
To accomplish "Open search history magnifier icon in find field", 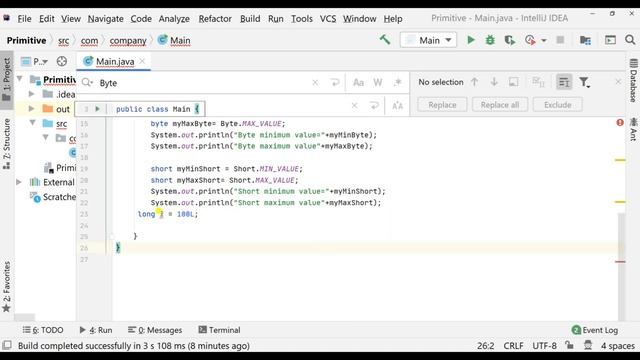I will click(87, 83).
